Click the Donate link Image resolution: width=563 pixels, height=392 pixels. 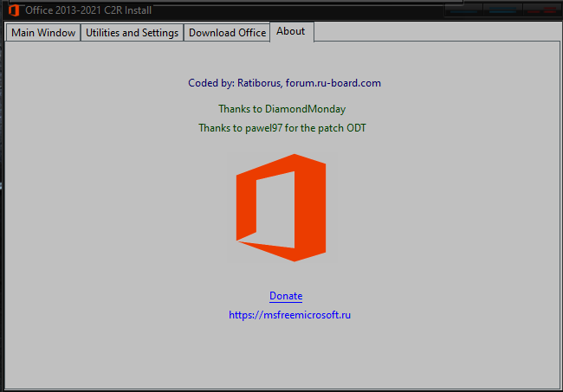(x=286, y=296)
